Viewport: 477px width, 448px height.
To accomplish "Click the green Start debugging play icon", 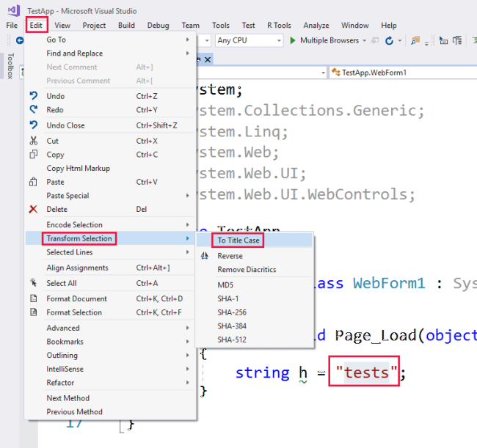I will click(293, 40).
